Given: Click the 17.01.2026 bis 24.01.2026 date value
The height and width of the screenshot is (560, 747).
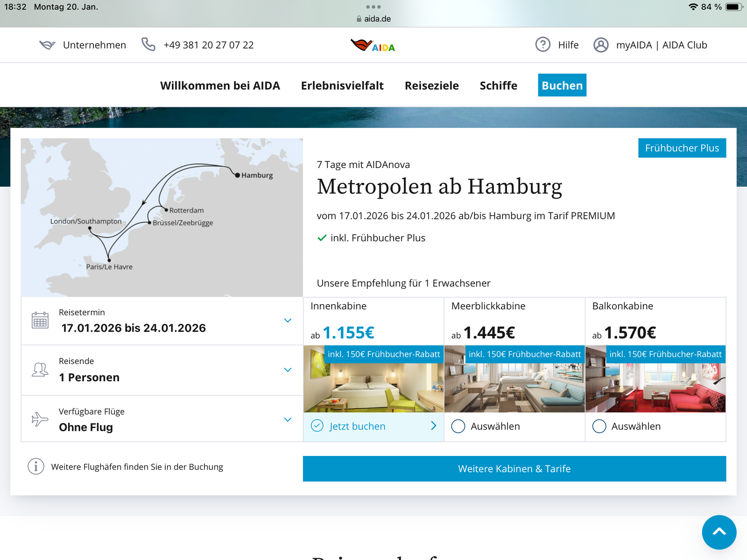Looking at the screenshot, I should point(134,328).
